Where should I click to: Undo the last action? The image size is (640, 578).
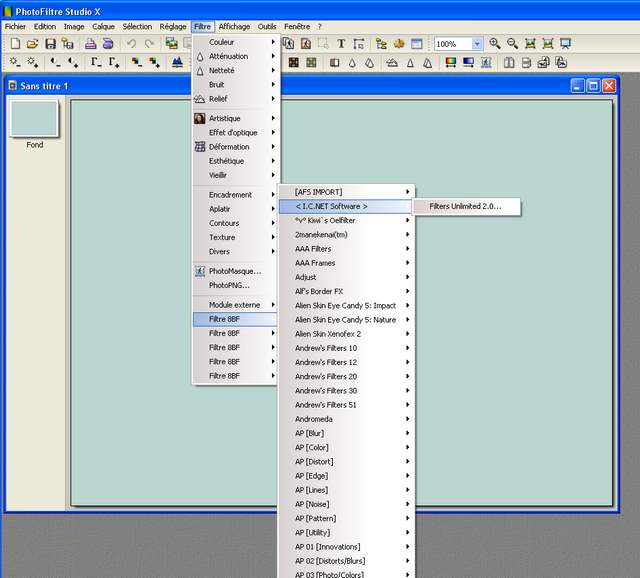131,44
